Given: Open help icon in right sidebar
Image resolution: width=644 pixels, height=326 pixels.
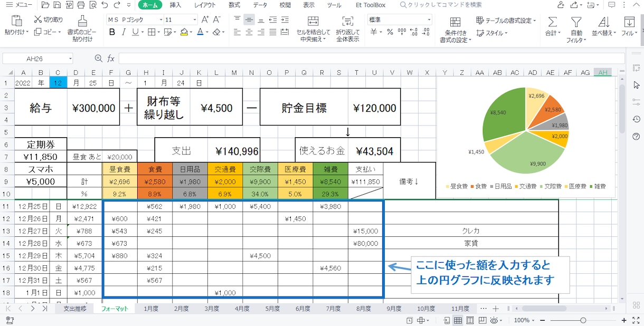Looking at the screenshot, I should pos(636,137).
